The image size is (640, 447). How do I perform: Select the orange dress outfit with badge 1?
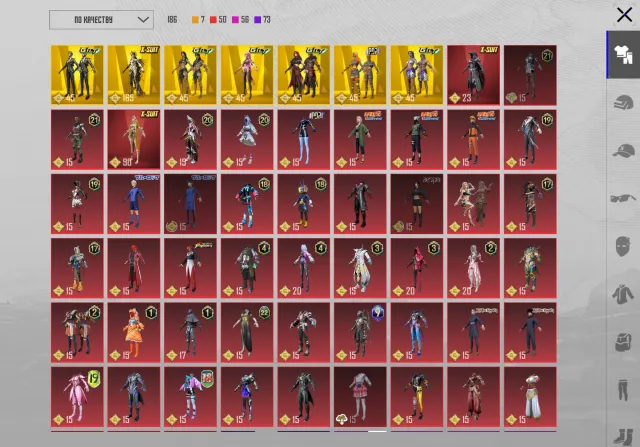click(x=134, y=332)
